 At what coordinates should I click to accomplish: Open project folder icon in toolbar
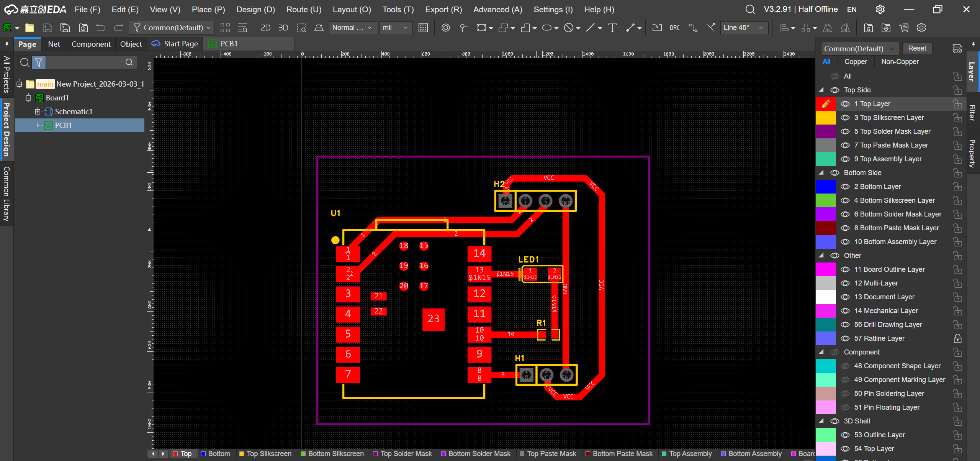coord(29,28)
